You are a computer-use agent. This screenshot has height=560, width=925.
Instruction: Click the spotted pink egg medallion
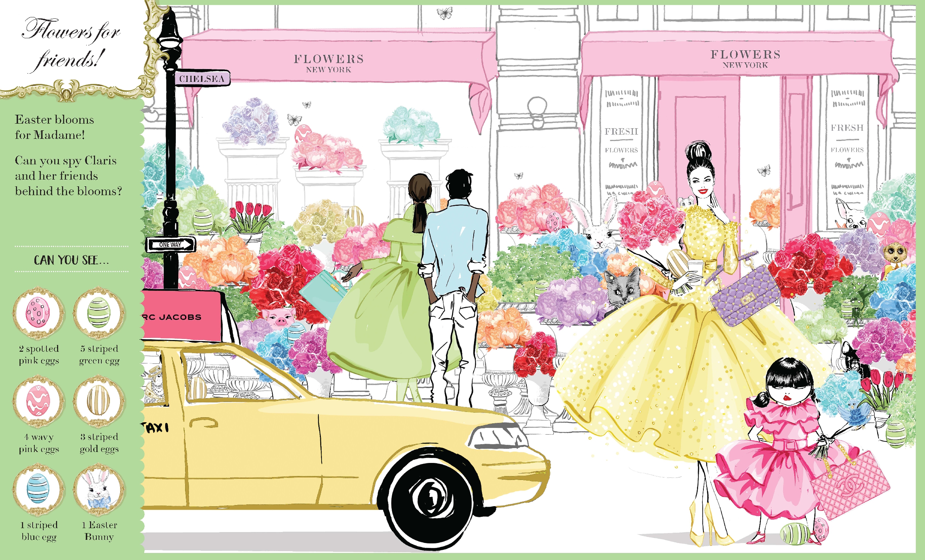pyautogui.click(x=38, y=312)
